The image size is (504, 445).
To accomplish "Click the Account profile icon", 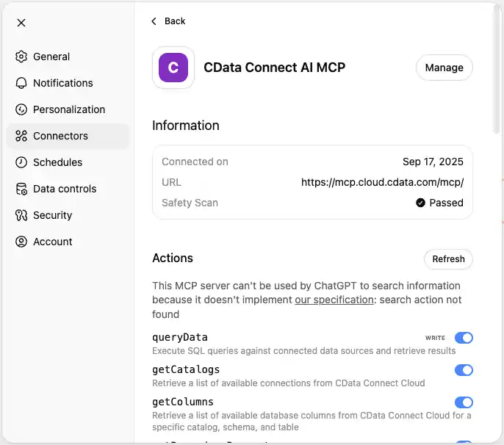I will coord(21,242).
